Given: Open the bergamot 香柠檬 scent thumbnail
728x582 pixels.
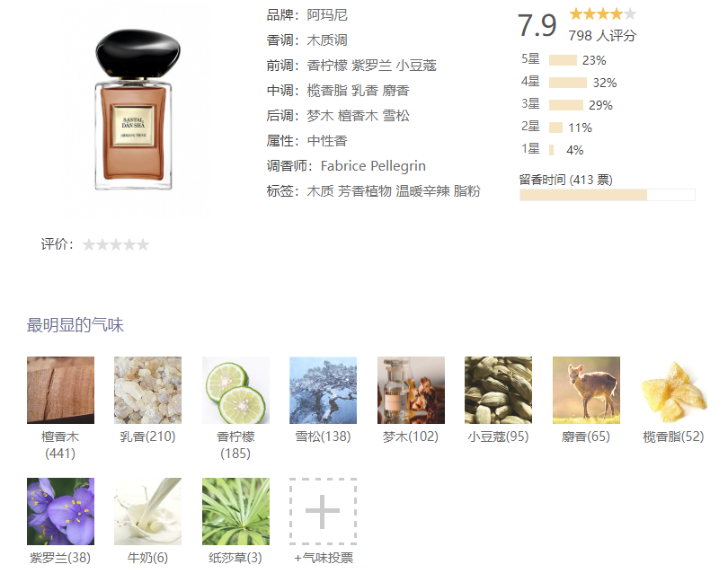Looking at the screenshot, I should pos(235,390).
